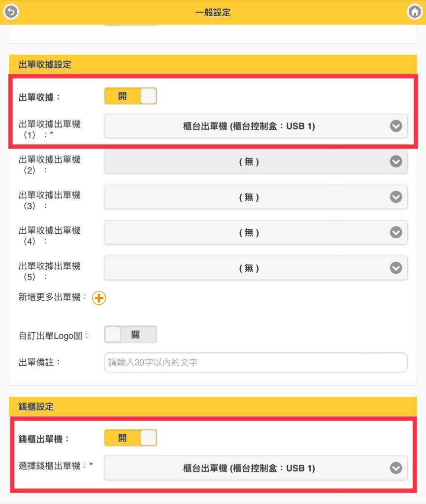Focus the 出單備註 text input field
Image resolution: width=426 pixels, height=504 pixels.
click(x=256, y=363)
